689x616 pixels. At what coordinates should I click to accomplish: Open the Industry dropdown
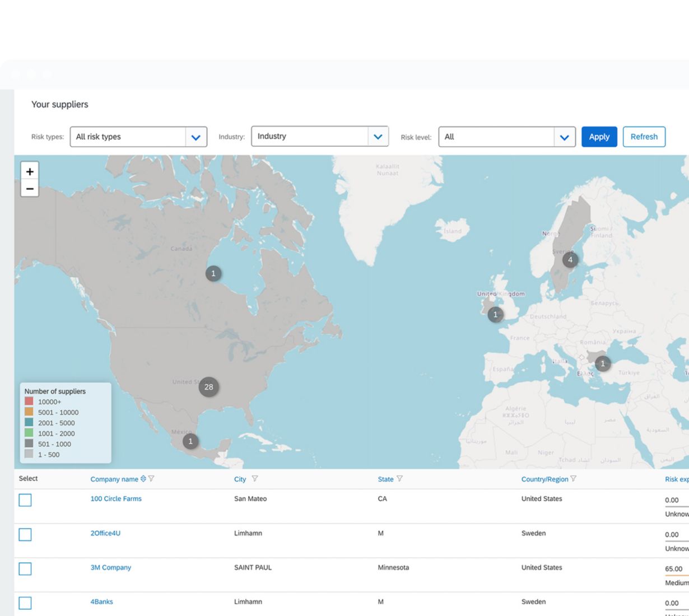pos(378,137)
